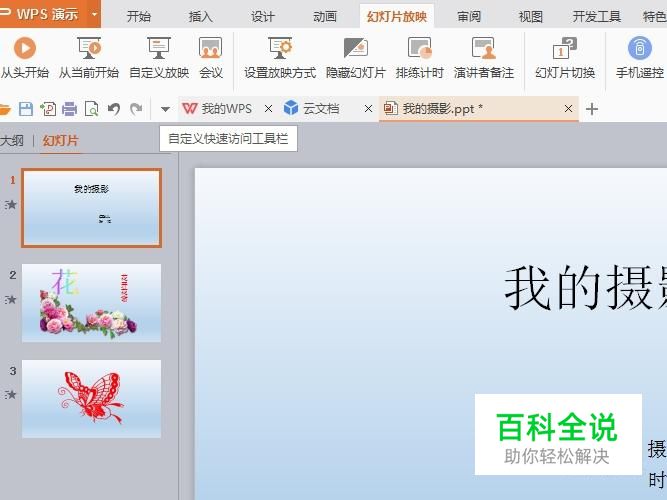The image size is (667, 500).
Task: Click 隐藏幻灯片 to hide slide
Action: [x=356, y=58]
